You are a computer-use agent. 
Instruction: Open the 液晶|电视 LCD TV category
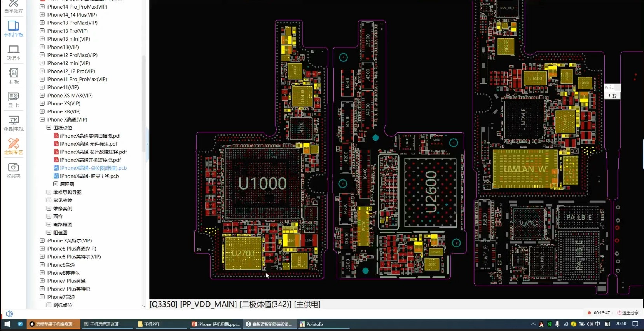[x=14, y=123]
